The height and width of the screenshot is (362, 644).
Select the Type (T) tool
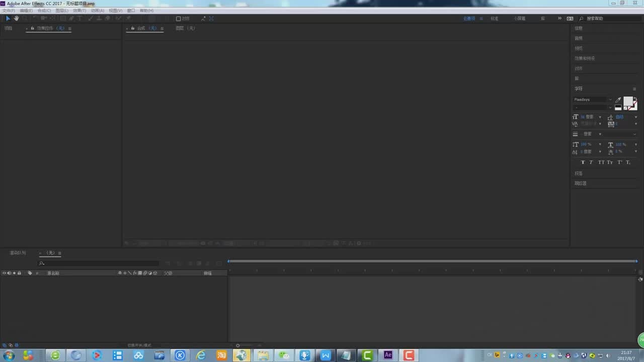point(79,19)
